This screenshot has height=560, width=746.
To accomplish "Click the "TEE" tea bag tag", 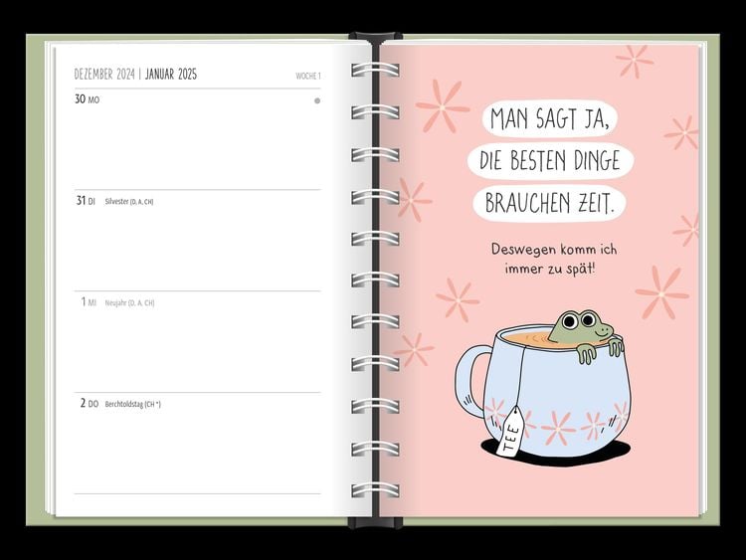I will point(510,432).
